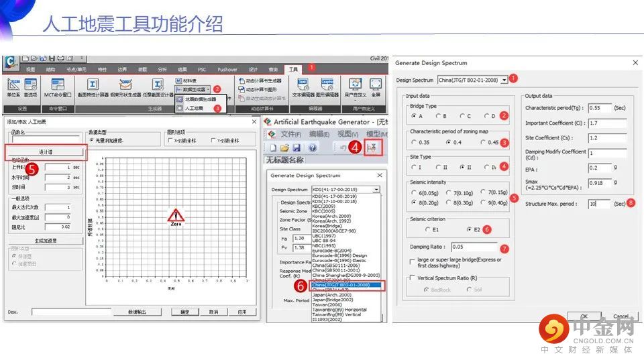
Task: Open the Pushover ribbon tab
Action: (x=227, y=69)
